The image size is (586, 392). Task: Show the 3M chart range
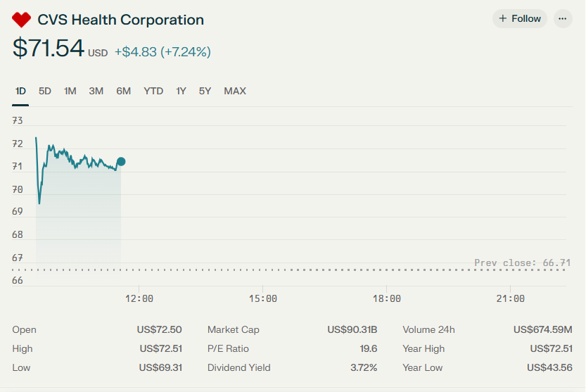(x=96, y=91)
